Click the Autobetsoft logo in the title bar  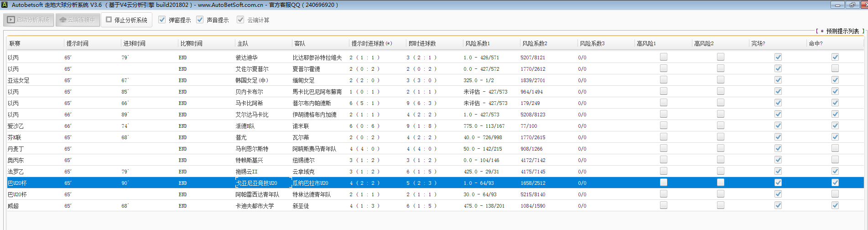(5, 5)
